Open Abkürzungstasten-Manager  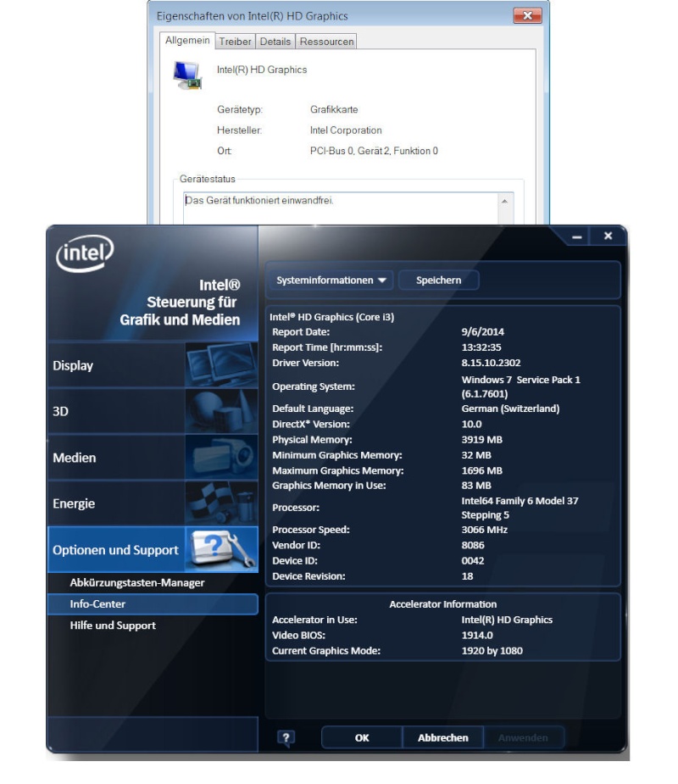(137, 583)
